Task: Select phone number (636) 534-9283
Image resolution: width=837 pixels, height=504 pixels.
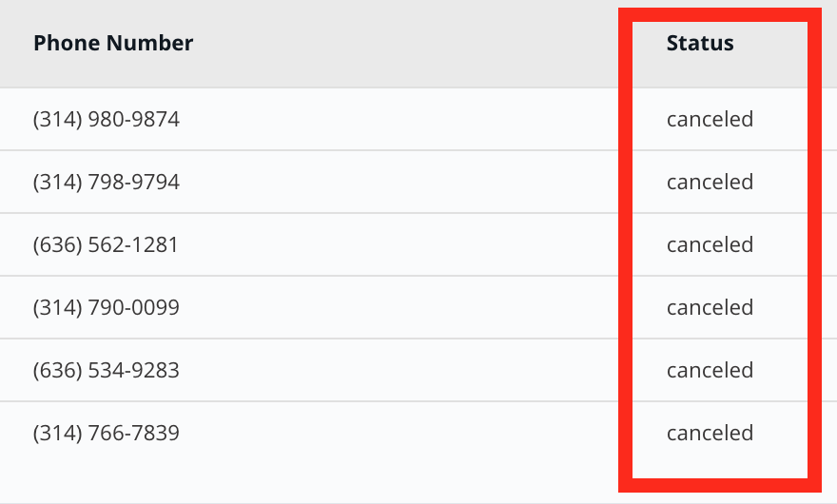Action: tap(107, 370)
